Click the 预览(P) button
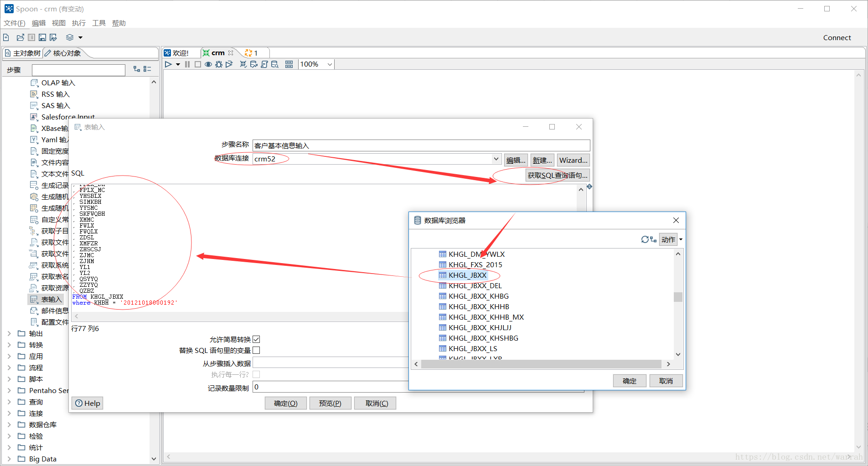 click(x=330, y=403)
